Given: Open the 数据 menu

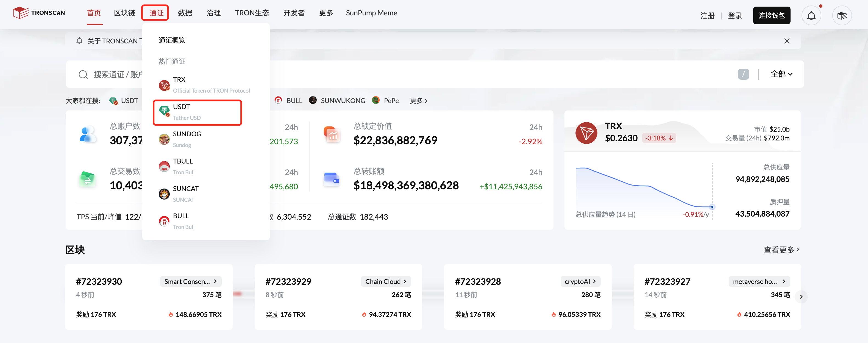Looking at the screenshot, I should point(185,13).
